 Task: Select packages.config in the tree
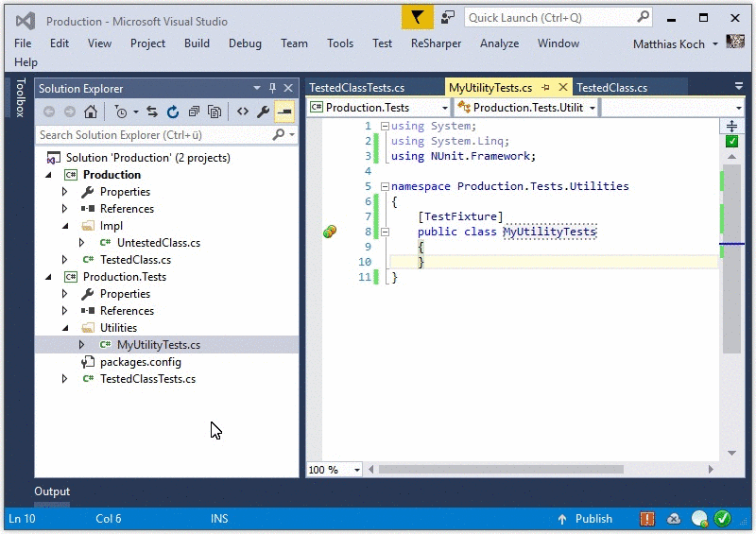[x=140, y=362]
